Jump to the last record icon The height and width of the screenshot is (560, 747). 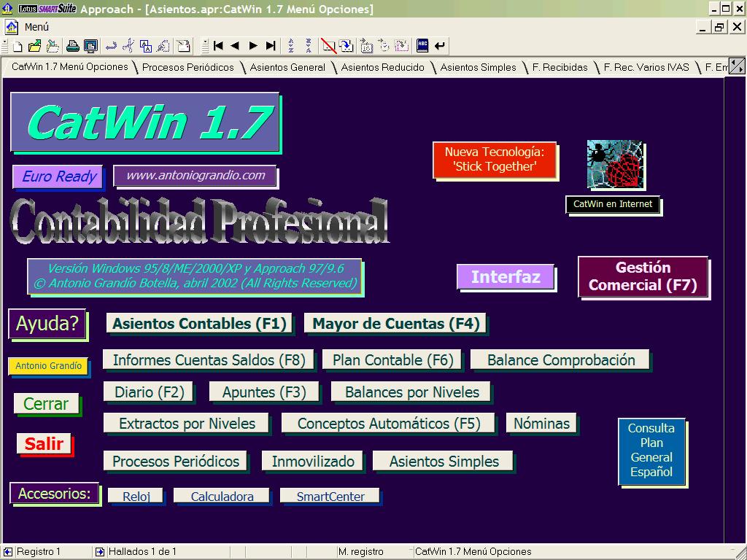[271, 46]
